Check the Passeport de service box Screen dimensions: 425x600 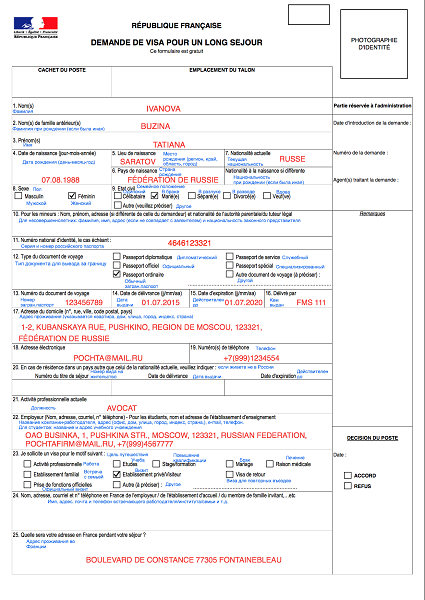(230, 256)
